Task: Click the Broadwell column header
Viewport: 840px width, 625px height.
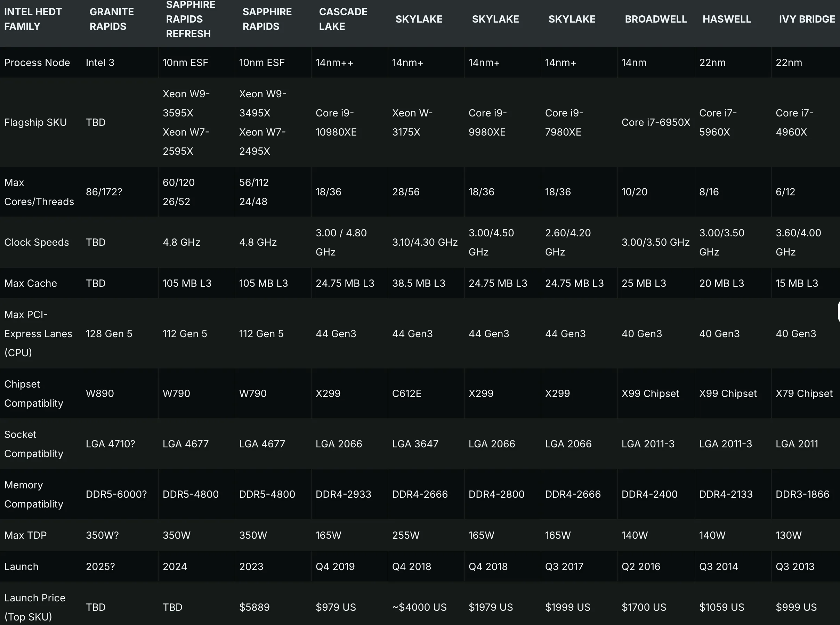Action: [655, 19]
